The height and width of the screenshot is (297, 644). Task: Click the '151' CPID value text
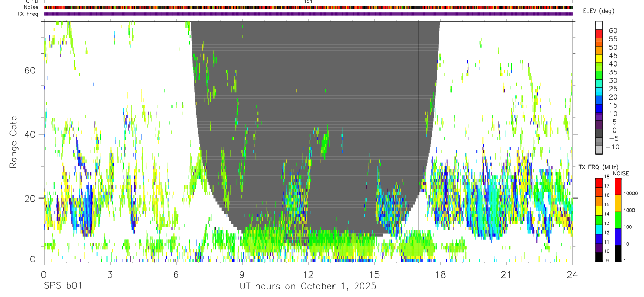308,2
